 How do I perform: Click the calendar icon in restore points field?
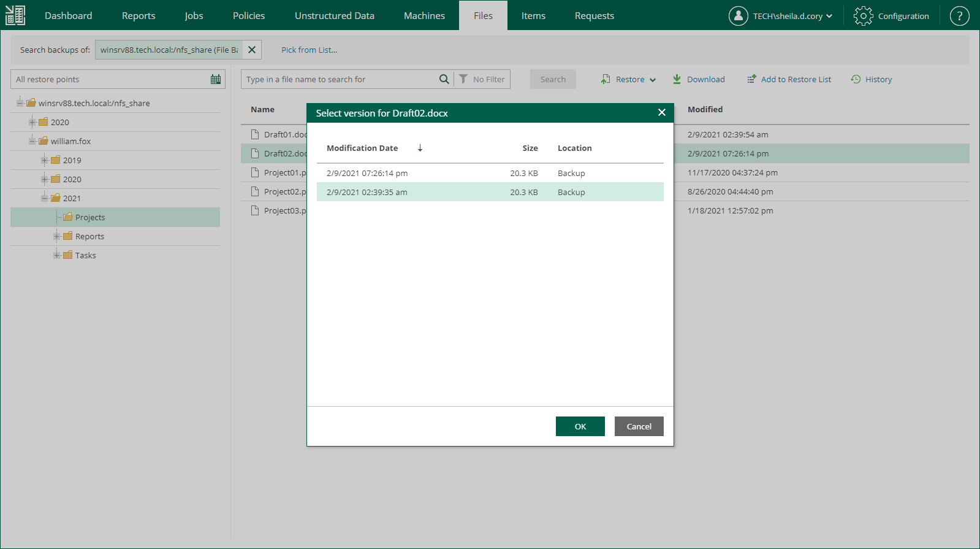[216, 79]
